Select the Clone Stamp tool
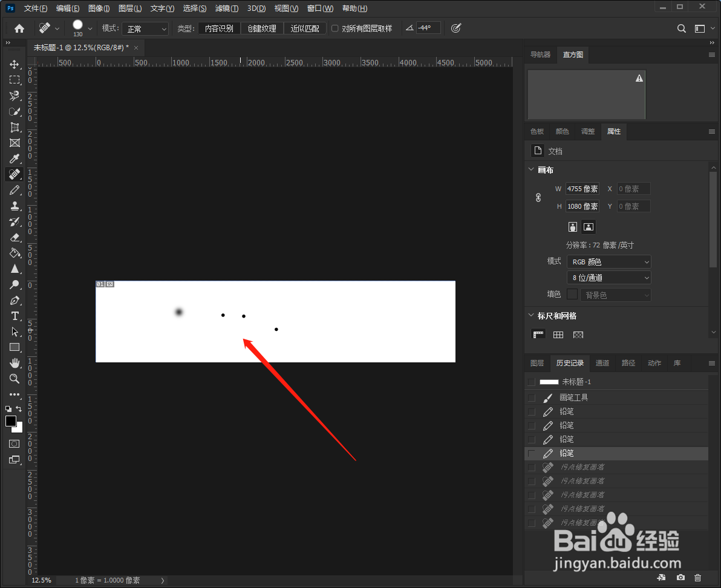Screen dimensions: 721x588 (x=15, y=206)
